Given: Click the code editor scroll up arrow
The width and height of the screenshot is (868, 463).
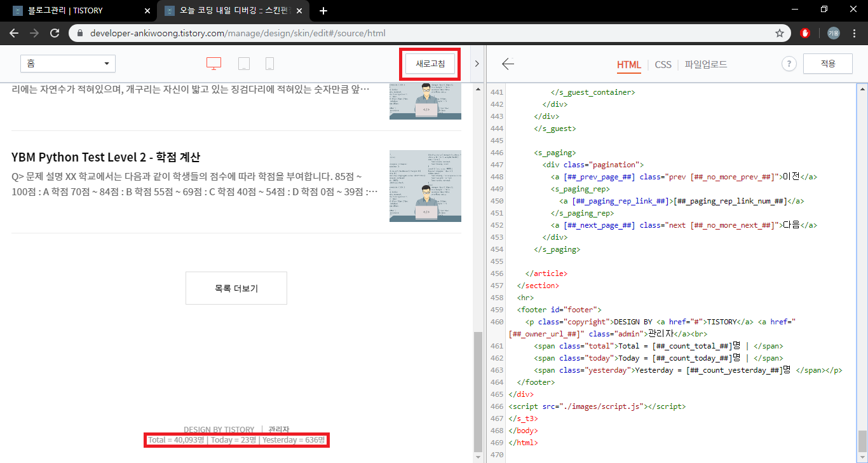Looking at the screenshot, I should (862, 88).
